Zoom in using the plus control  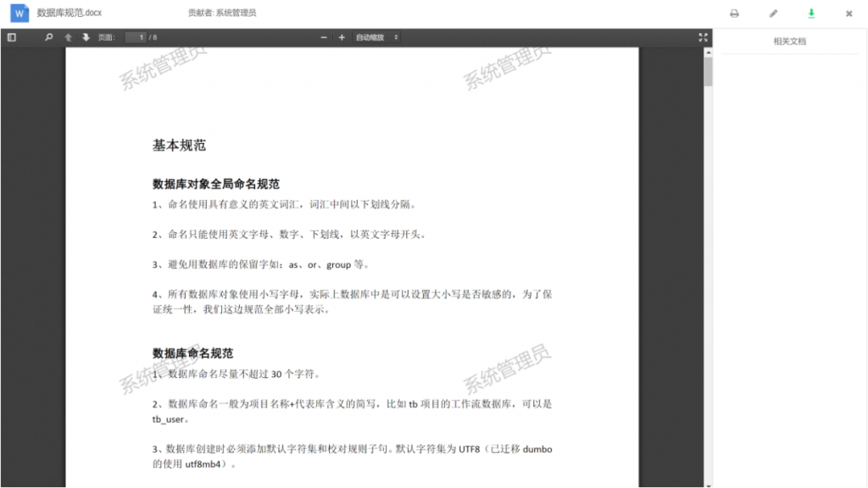point(342,37)
